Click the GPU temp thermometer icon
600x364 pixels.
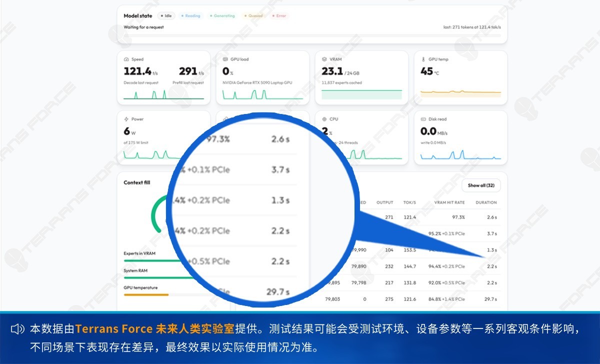423,59
